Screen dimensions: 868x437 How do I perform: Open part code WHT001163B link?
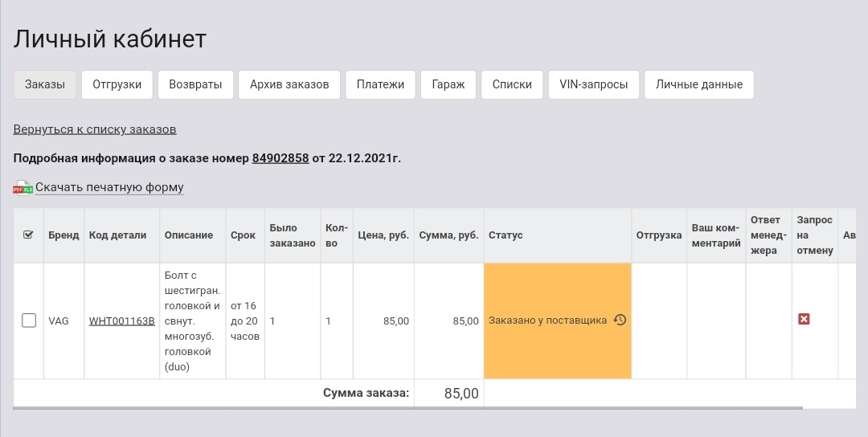[x=121, y=321]
